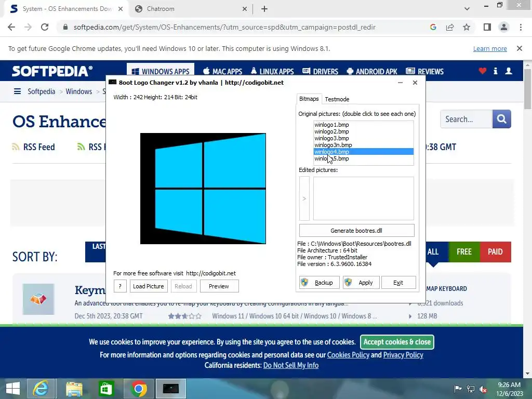Open Windows Start button
This screenshot has width=532, height=399.
pyautogui.click(x=13, y=389)
